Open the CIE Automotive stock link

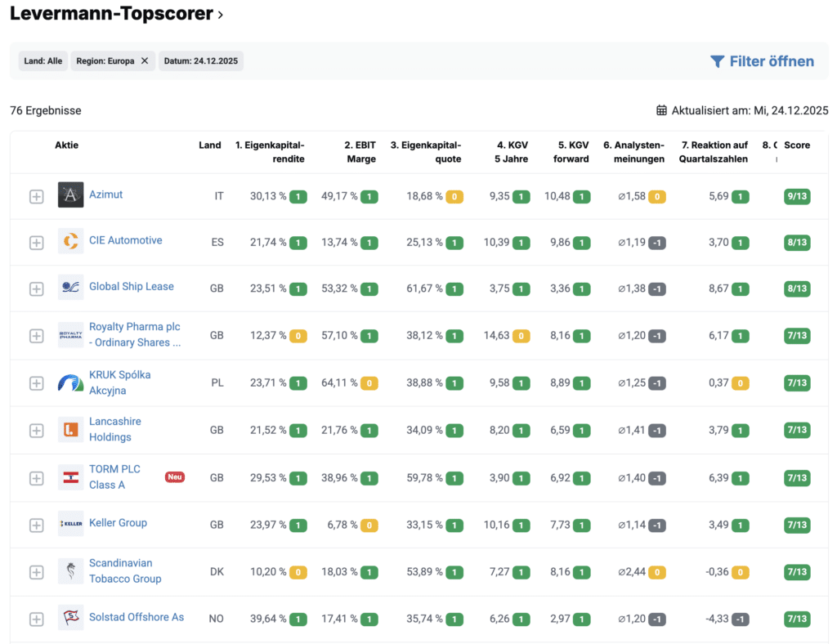(x=125, y=240)
